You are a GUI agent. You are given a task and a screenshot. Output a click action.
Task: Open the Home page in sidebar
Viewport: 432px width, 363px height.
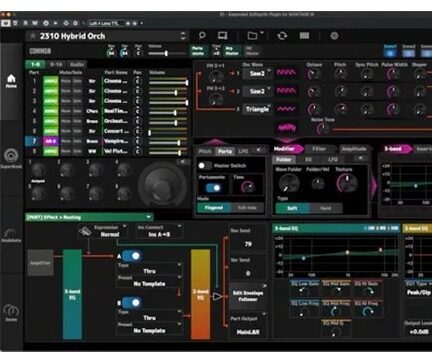pos(11,81)
